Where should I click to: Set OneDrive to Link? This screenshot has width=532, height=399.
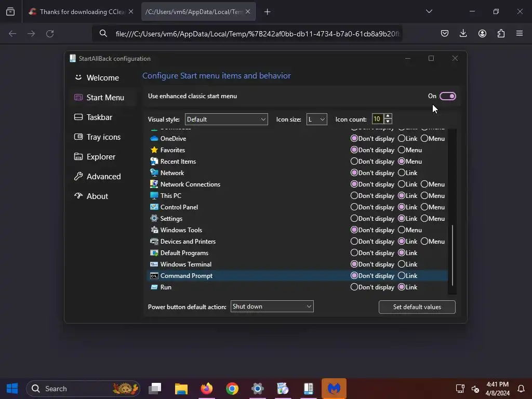pos(402,138)
